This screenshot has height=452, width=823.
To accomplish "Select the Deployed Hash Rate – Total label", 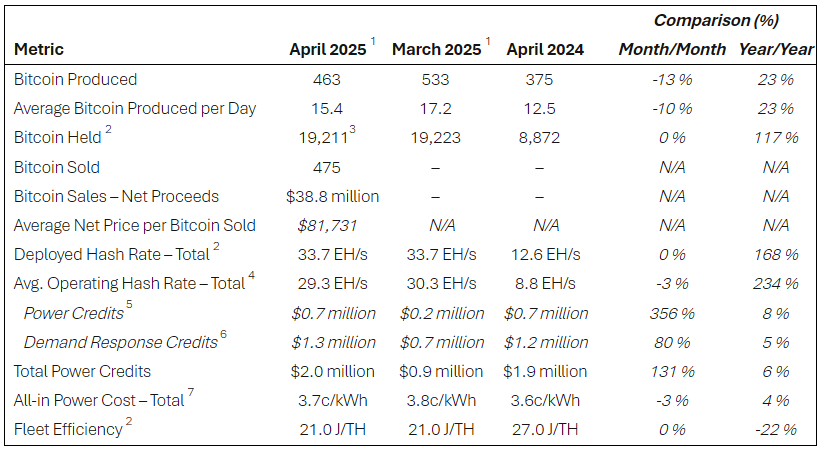I will (x=113, y=254).
